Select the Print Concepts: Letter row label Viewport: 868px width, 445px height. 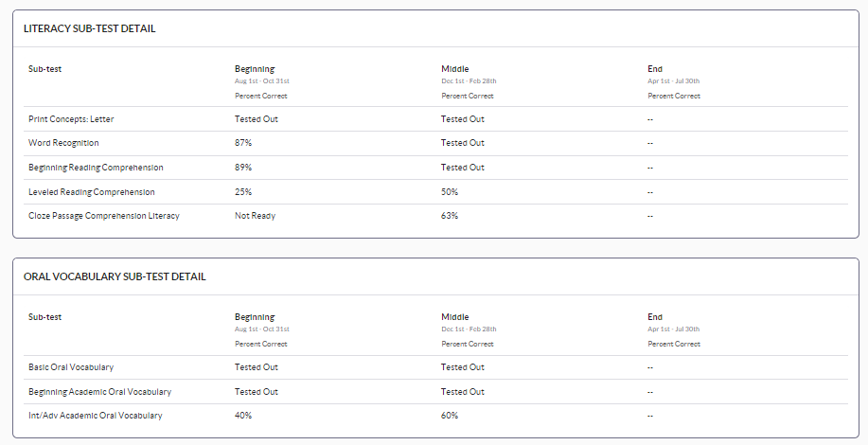(x=71, y=119)
